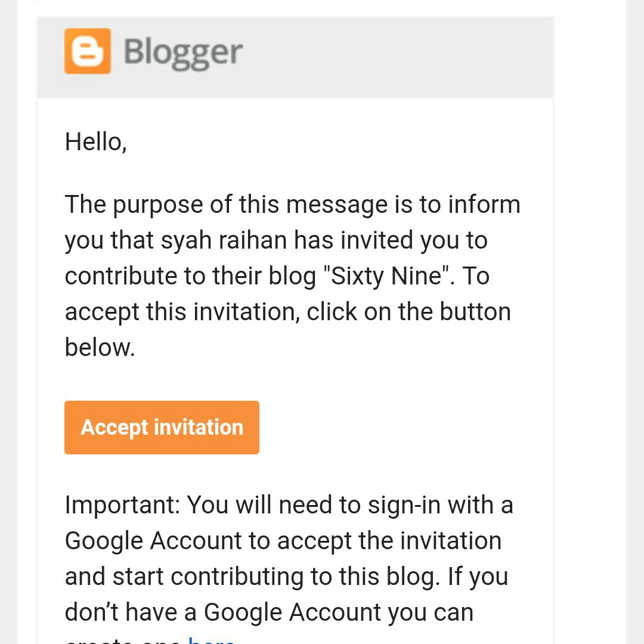Click the gray Blogger wordmark text
This screenshot has width=644, height=644.
click(183, 52)
